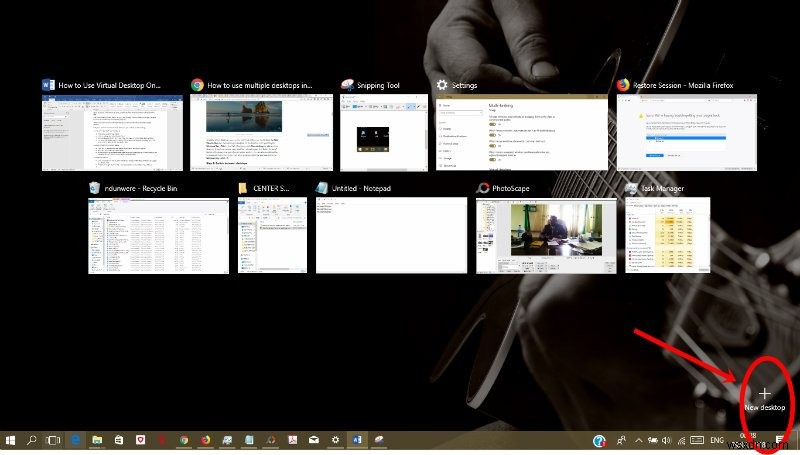Click the Notepad icon in the taskbar
800x455 pixels.
click(249, 440)
